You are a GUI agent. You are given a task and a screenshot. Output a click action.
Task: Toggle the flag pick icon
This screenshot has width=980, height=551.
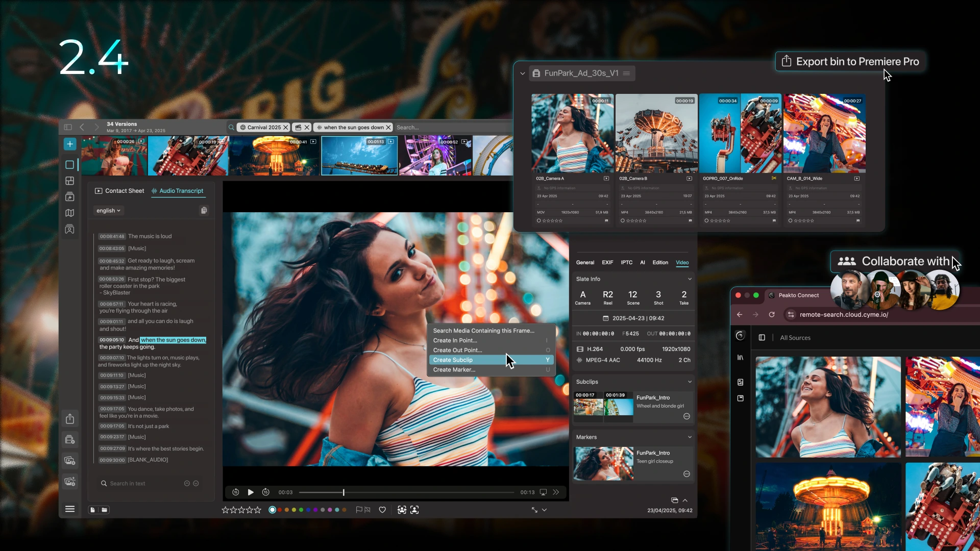click(x=359, y=510)
